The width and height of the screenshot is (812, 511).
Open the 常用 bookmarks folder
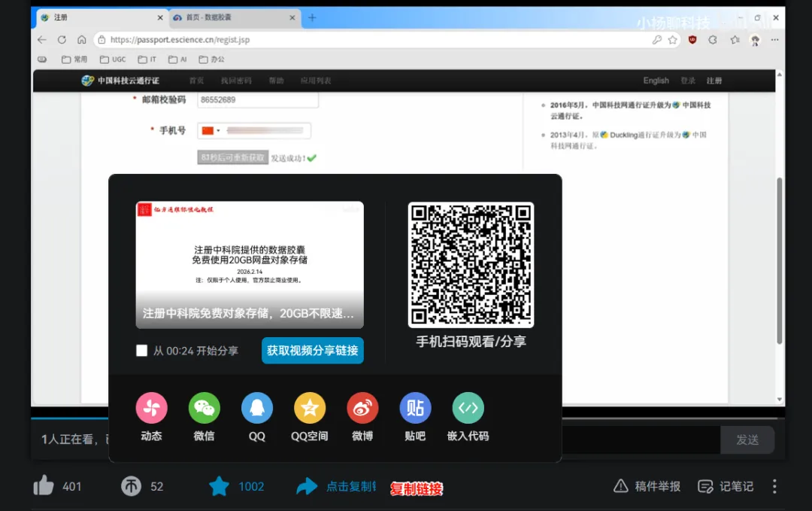tap(74, 59)
